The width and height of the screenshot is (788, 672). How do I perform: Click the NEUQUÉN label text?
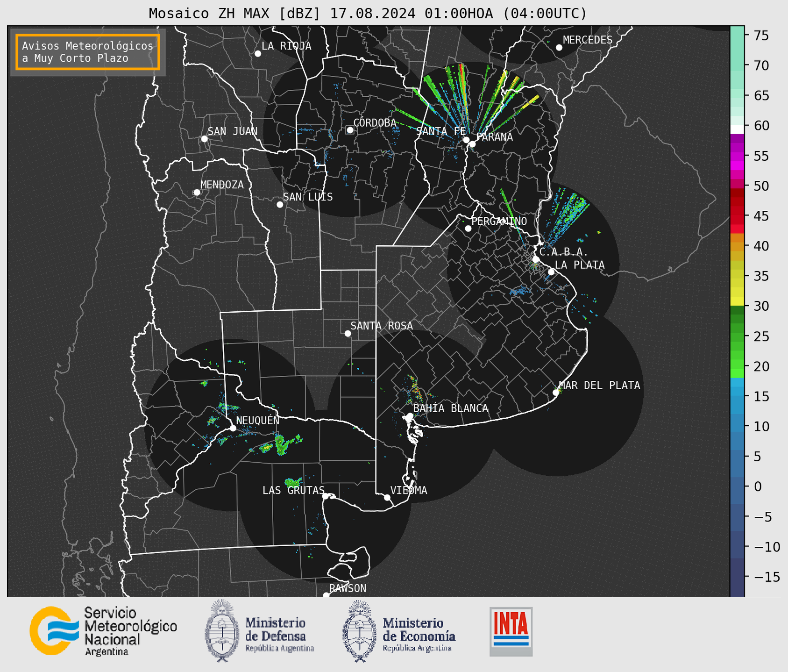pos(258,421)
